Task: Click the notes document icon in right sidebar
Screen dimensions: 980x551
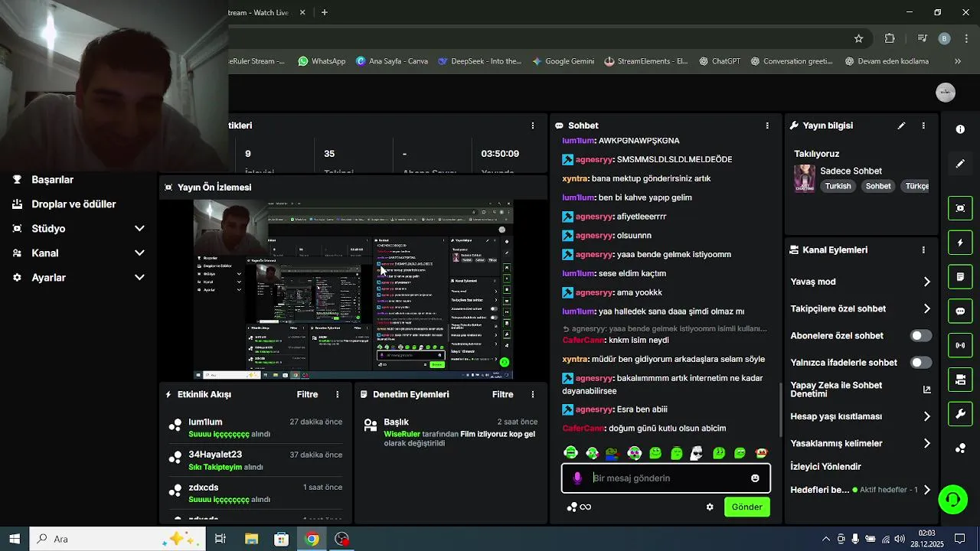Action: (960, 276)
